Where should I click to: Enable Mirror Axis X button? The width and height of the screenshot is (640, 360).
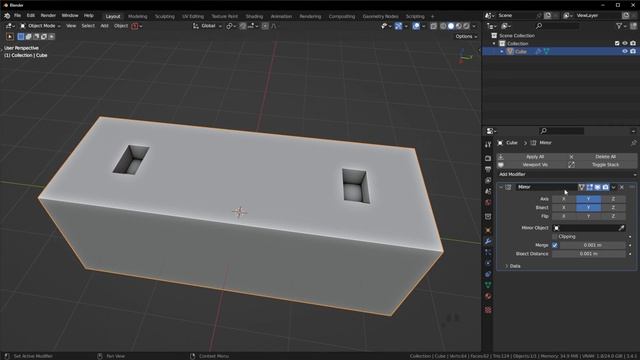[x=564, y=199]
